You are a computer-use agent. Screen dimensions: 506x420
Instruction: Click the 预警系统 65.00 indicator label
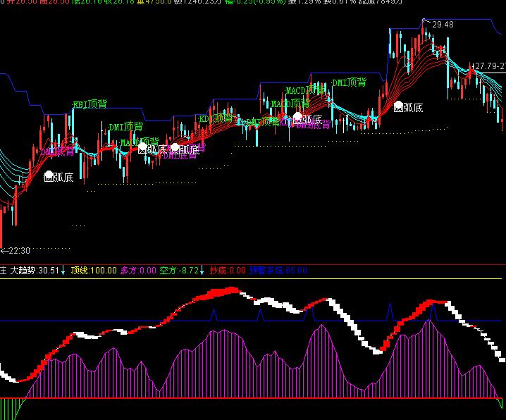tap(278, 271)
